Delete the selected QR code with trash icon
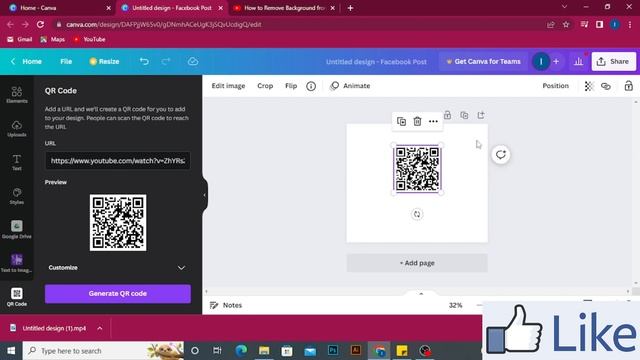The height and width of the screenshot is (360, 640). click(417, 121)
